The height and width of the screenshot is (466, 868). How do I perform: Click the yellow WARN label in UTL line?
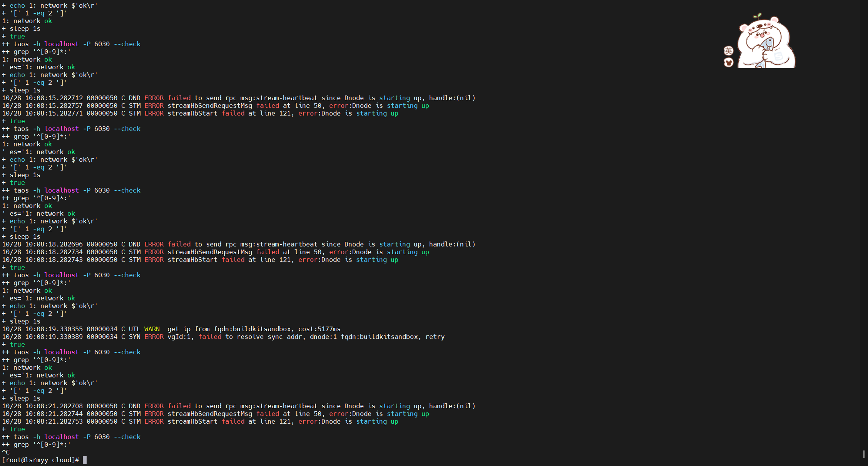tap(152, 329)
